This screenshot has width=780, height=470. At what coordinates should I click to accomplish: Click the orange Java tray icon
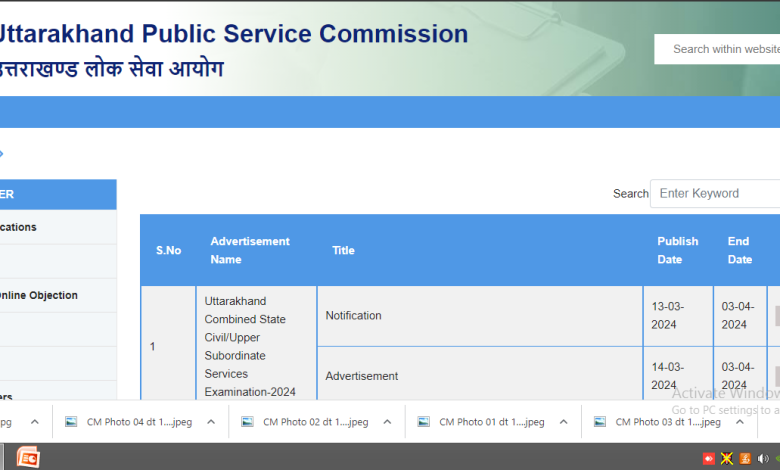pyautogui.click(x=745, y=458)
